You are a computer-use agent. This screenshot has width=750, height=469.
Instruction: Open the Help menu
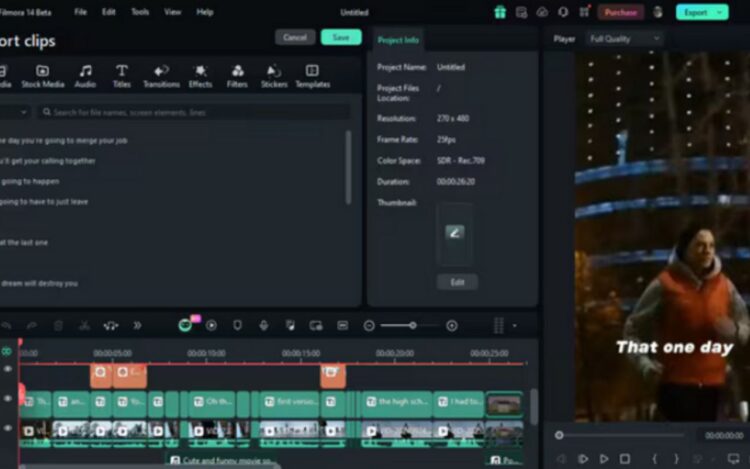tap(205, 12)
